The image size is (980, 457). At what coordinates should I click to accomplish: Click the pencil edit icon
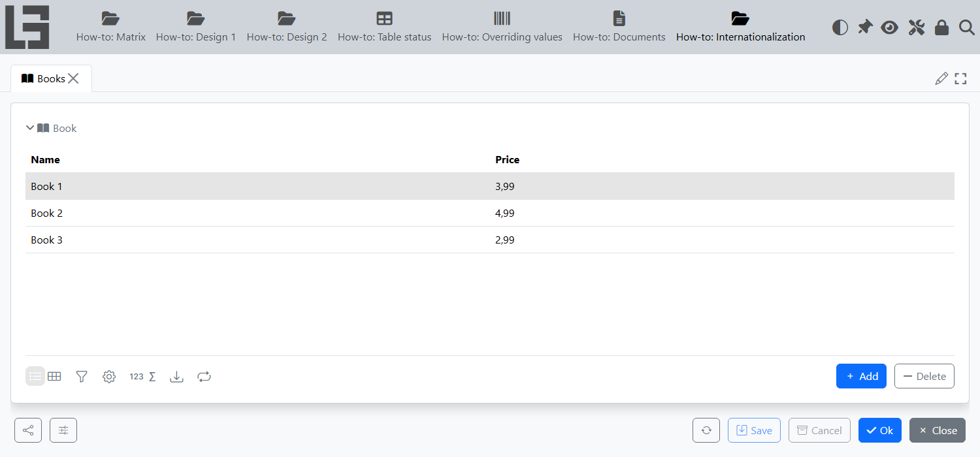(941, 79)
